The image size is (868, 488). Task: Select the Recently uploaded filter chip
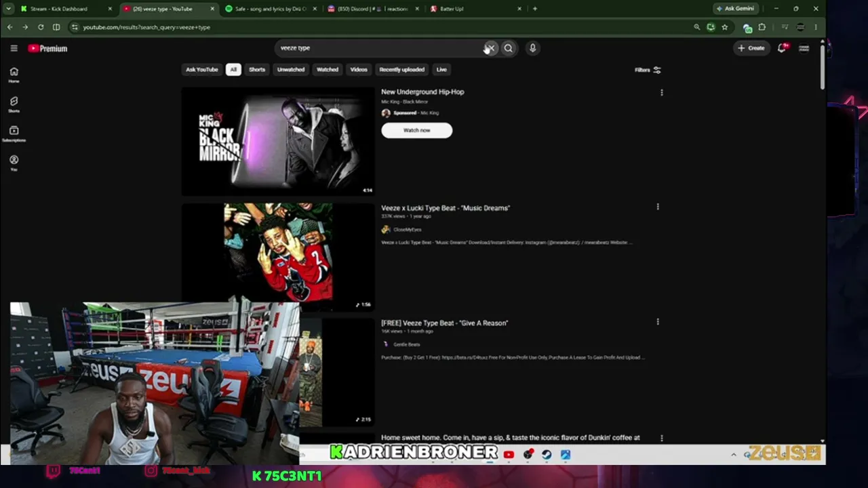click(402, 69)
